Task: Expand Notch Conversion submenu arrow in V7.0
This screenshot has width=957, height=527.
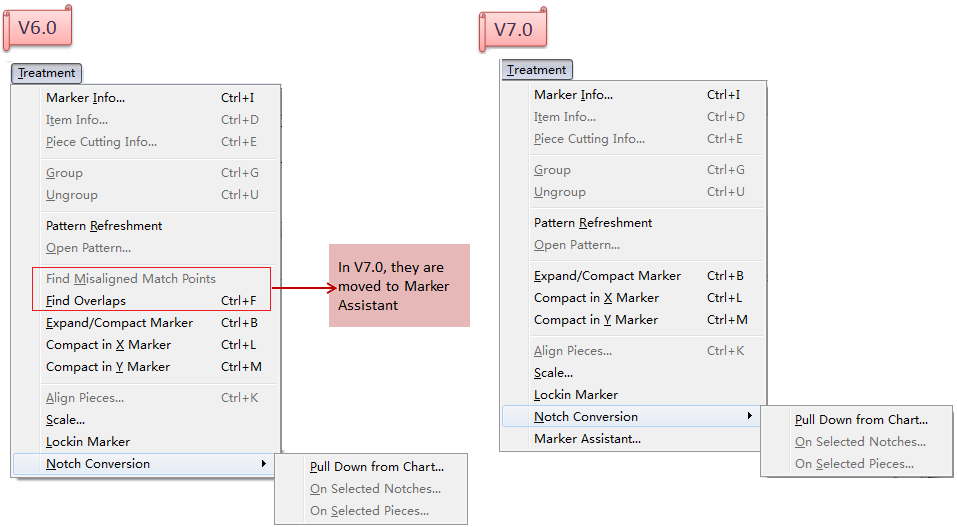Action: pos(750,416)
